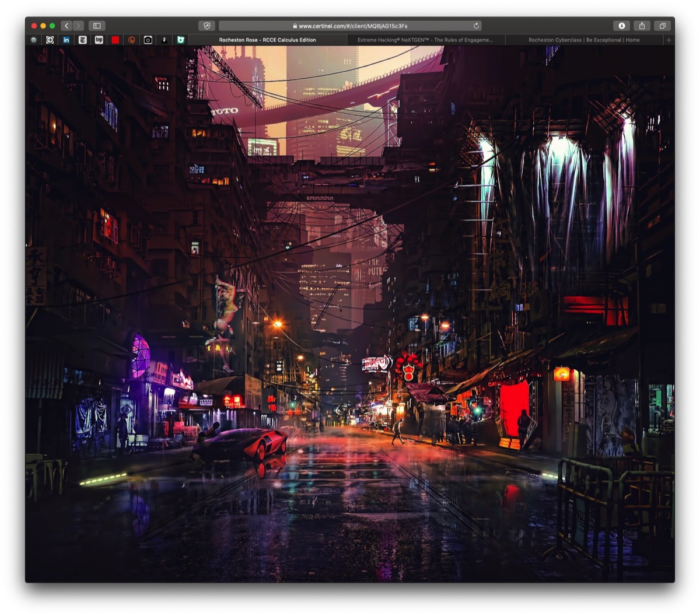This screenshot has width=700, height=616.
Task: Switch to Rocheston Cyberclass Home tab
Action: click(584, 40)
